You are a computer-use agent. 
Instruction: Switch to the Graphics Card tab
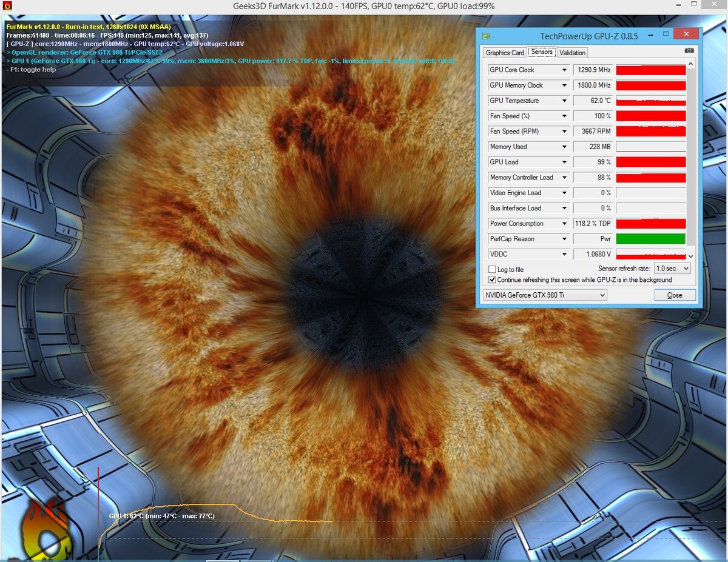505,53
